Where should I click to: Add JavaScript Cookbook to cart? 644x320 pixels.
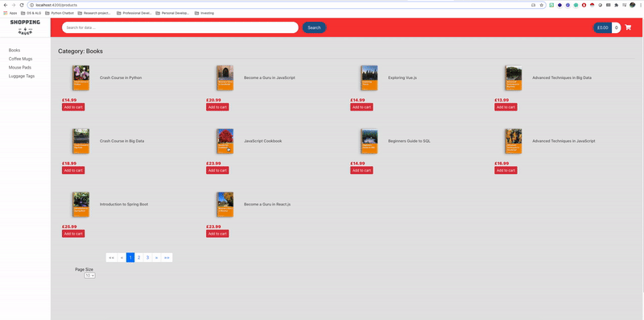217,170
